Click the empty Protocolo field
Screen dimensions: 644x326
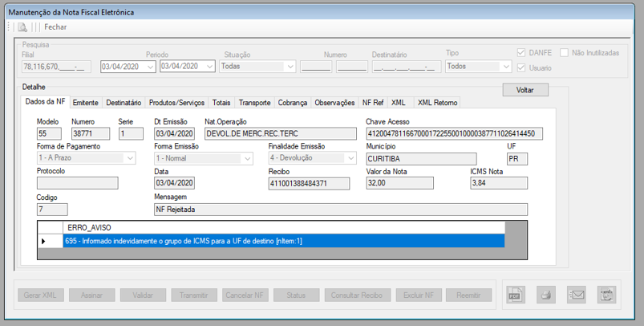pos(77,183)
